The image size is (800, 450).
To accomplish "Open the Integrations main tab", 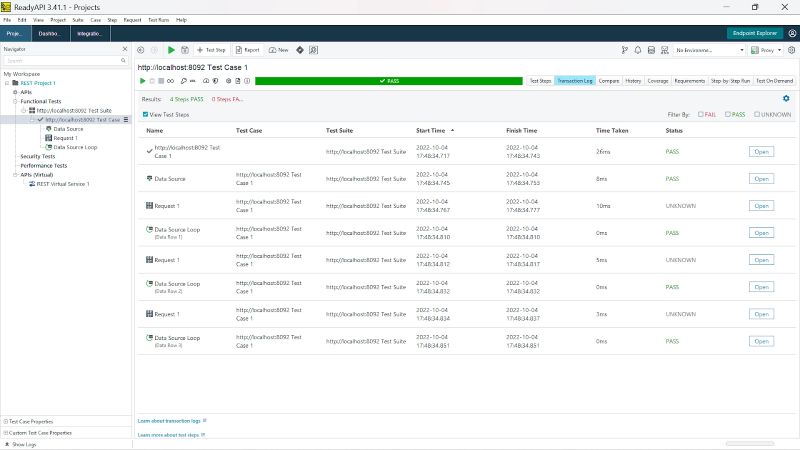I will coord(90,33).
